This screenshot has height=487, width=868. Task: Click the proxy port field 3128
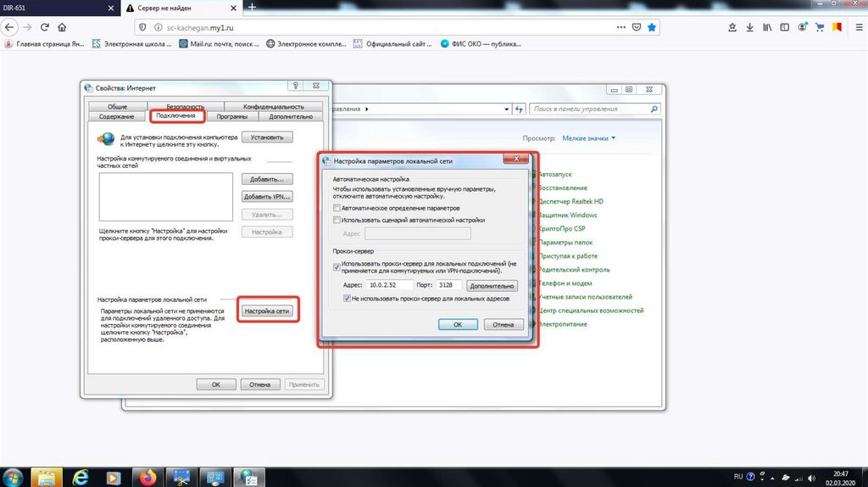tap(448, 286)
